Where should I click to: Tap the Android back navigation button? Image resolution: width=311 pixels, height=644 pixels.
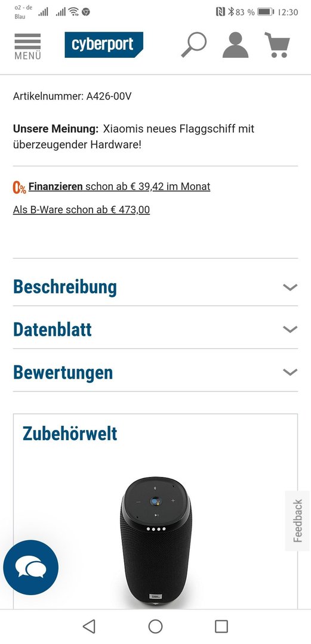point(89,626)
